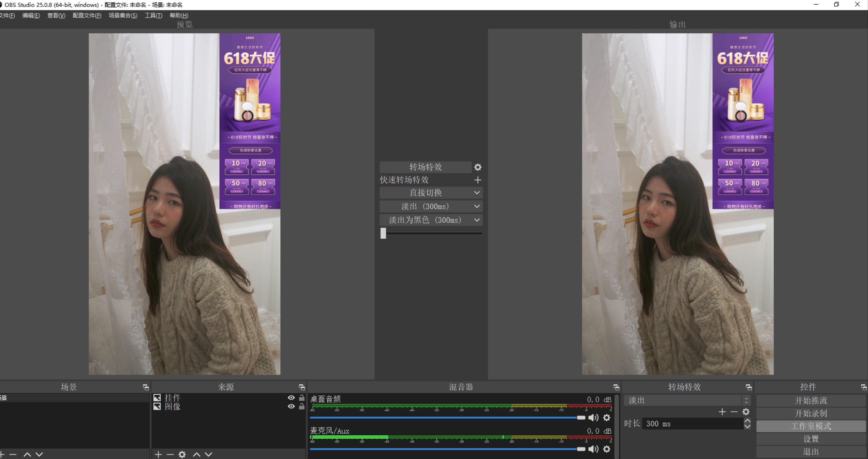Click the 开始推流 button
The width and height of the screenshot is (868, 459).
pyautogui.click(x=811, y=401)
